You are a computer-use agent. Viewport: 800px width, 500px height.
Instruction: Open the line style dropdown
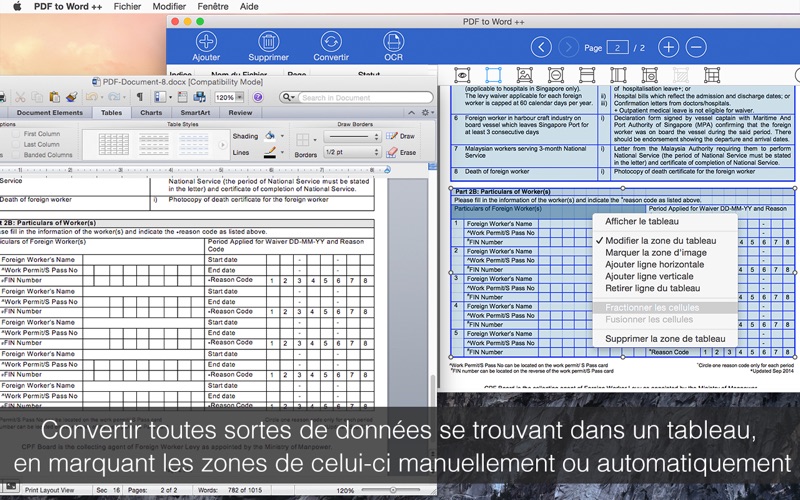pos(352,136)
